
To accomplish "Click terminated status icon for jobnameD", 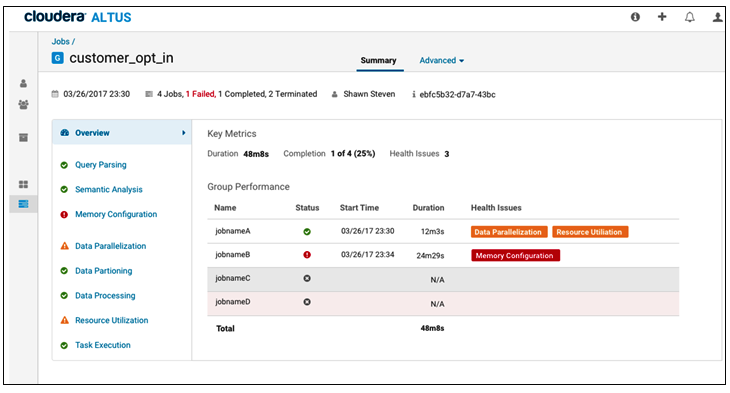I will tap(307, 302).
